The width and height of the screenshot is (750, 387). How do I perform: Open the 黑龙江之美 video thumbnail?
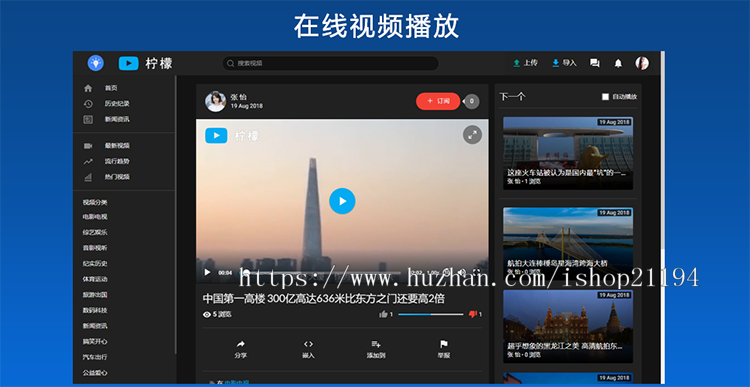[568, 326]
